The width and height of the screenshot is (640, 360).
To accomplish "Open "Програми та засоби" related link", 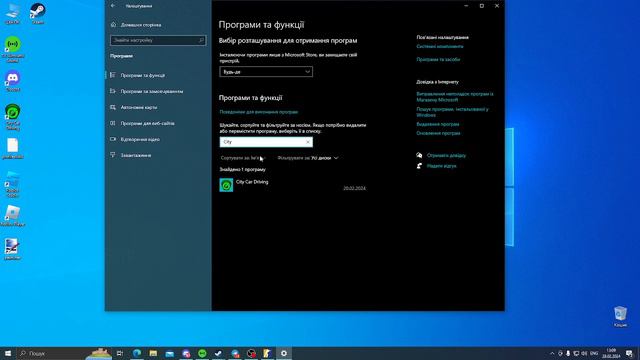I will pos(438,60).
